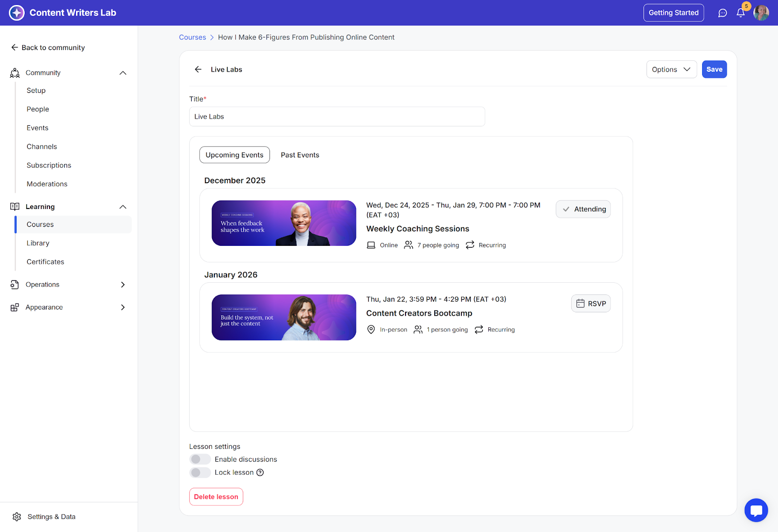This screenshot has height=532, width=778.
Task: Click the Getting Started button
Action: [673, 13]
